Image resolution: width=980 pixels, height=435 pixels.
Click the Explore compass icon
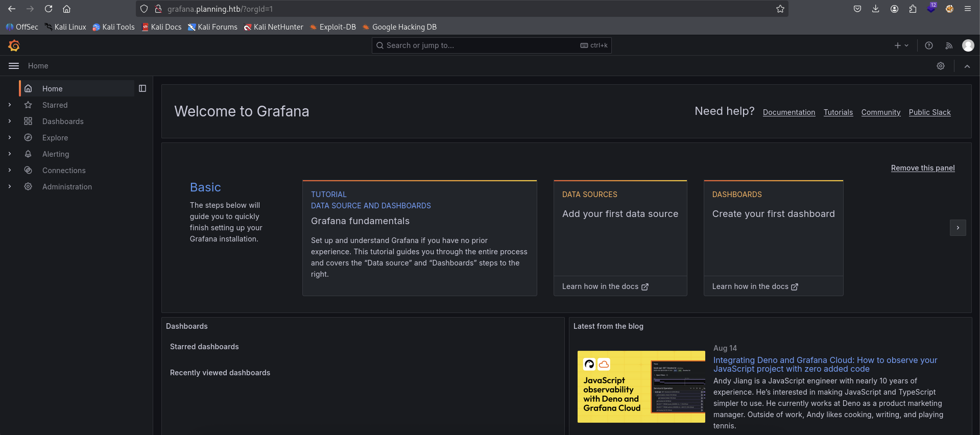(x=28, y=137)
